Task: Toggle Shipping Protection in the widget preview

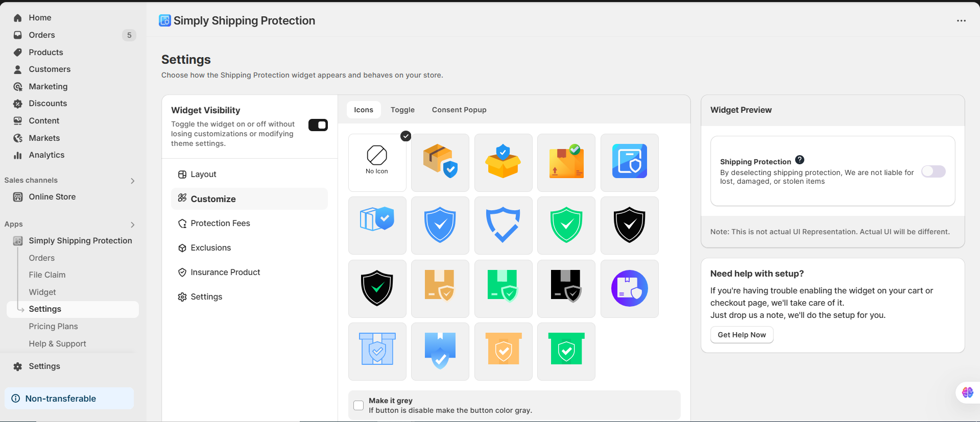Action: [x=933, y=171]
